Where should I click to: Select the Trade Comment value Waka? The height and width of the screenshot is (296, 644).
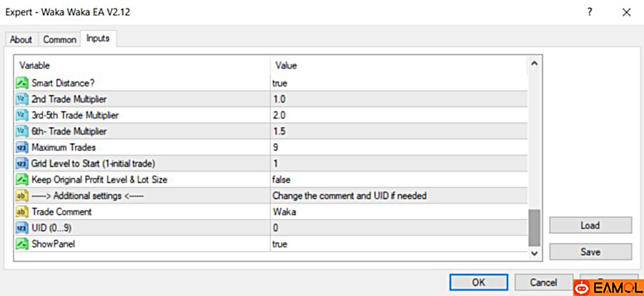284,212
